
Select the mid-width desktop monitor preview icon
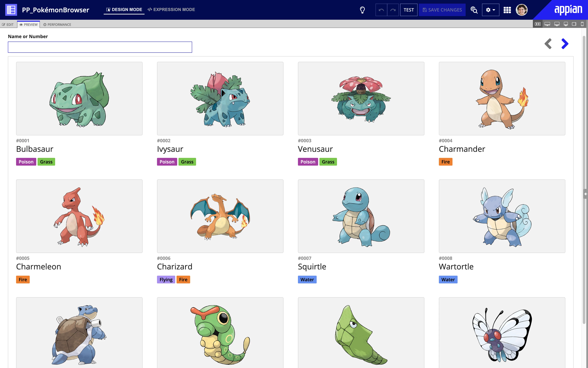pos(557,24)
